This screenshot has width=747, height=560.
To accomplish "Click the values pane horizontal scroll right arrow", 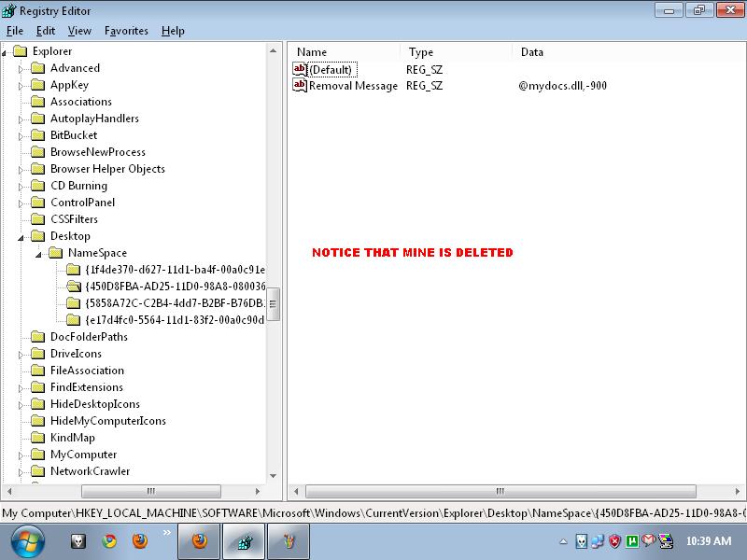I will pos(738,491).
